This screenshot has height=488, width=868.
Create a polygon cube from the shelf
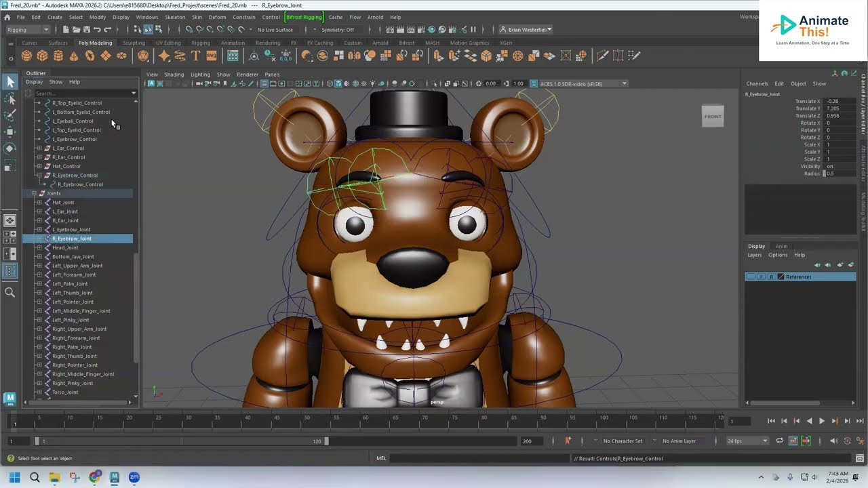[42, 56]
